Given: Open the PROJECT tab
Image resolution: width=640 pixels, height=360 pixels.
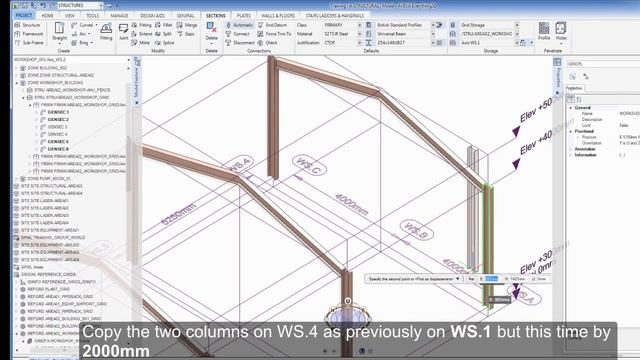Looking at the screenshot, I should (24, 15).
